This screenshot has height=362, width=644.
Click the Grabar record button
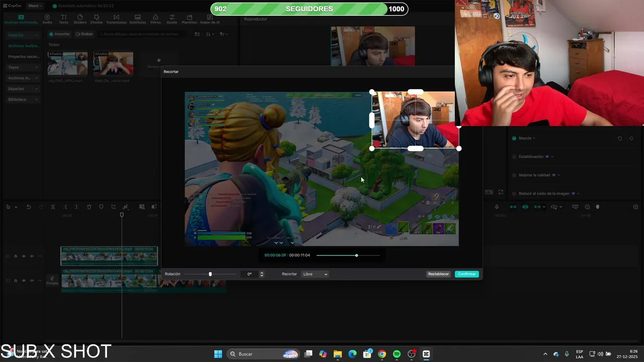pos(84,34)
